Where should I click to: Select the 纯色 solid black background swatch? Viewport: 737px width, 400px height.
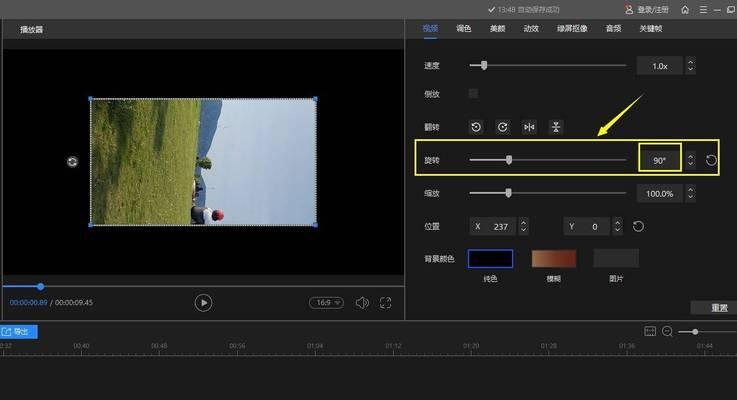click(x=490, y=259)
